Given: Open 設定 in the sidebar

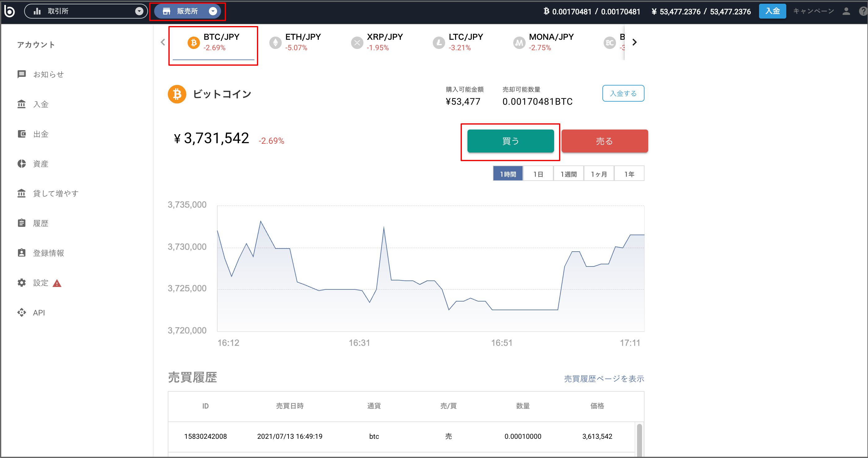Looking at the screenshot, I should point(41,283).
